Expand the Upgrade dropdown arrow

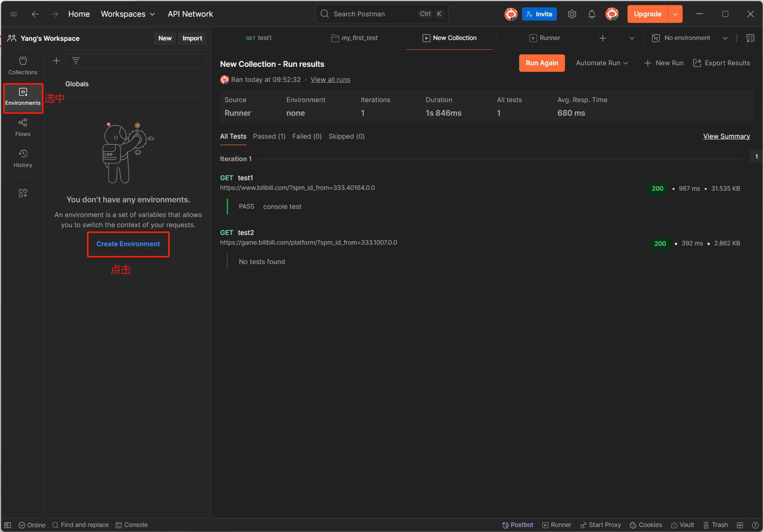(675, 14)
